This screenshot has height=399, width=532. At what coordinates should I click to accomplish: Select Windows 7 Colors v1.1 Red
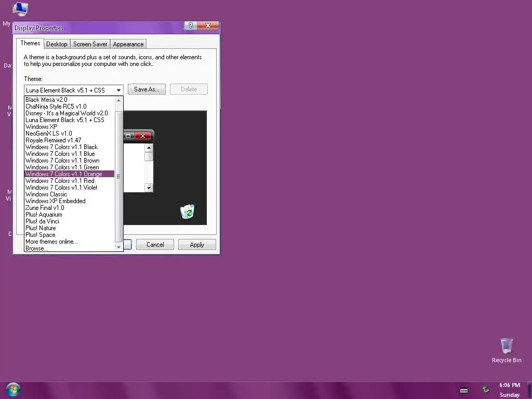70,180
